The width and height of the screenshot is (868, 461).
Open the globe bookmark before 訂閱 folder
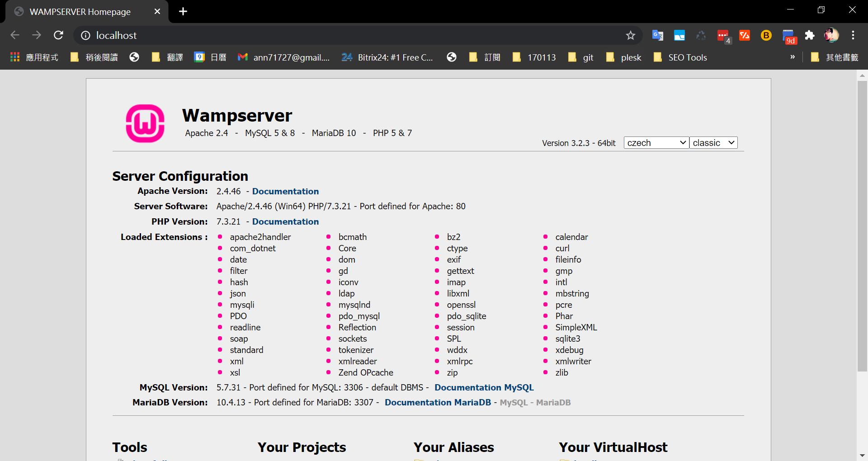click(452, 57)
